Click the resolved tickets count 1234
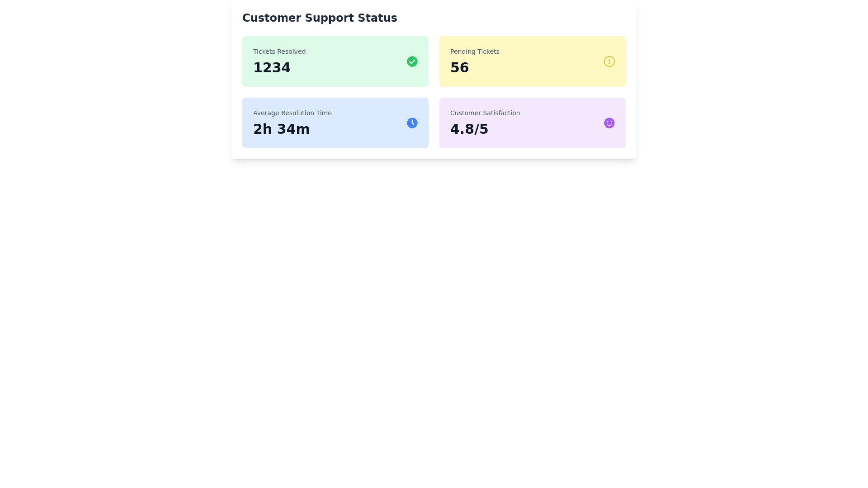Viewport: 868px width, 488px height. pos(272,67)
